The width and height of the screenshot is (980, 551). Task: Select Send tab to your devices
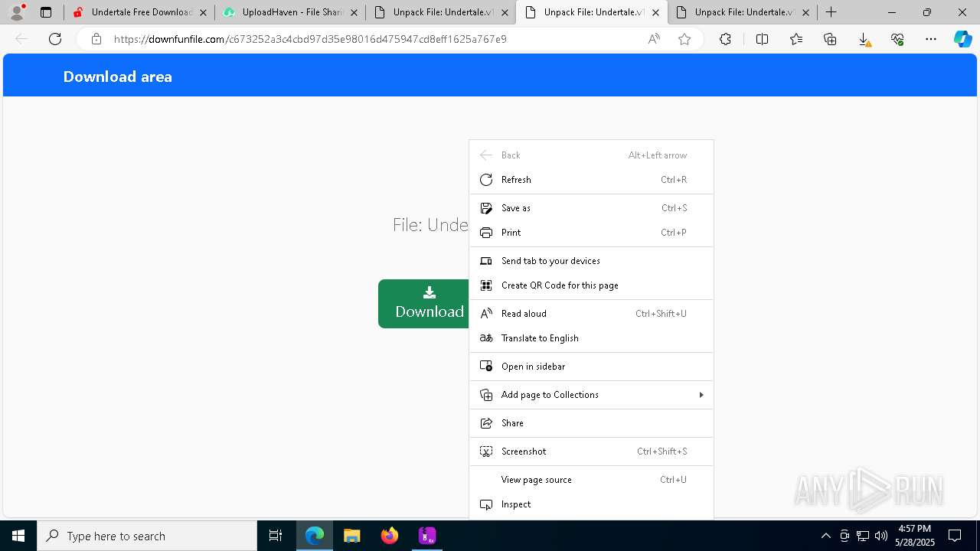pos(591,261)
